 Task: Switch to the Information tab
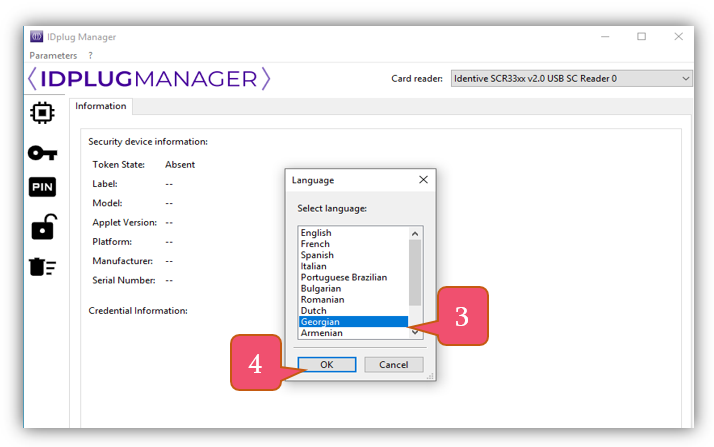pos(100,106)
